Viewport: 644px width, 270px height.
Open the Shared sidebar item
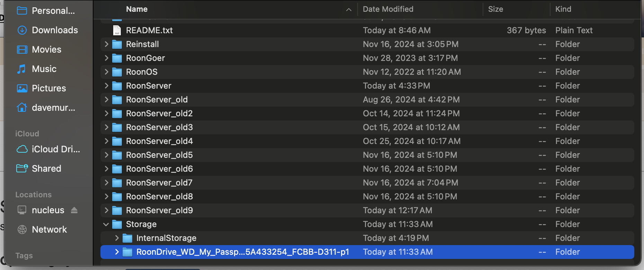[x=39, y=169]
